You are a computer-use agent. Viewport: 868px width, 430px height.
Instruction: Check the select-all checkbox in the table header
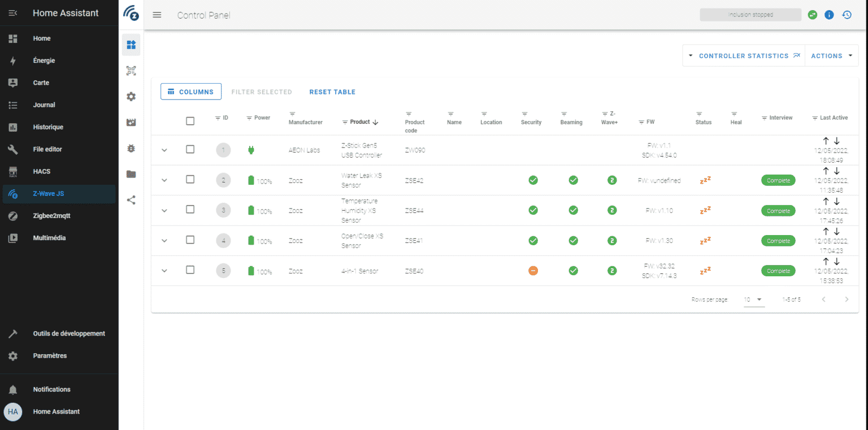(190, 120)
